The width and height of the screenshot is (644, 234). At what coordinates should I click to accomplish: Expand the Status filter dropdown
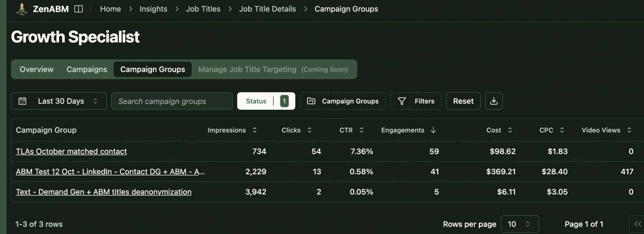pyautogui.click(x=266, y=101)
